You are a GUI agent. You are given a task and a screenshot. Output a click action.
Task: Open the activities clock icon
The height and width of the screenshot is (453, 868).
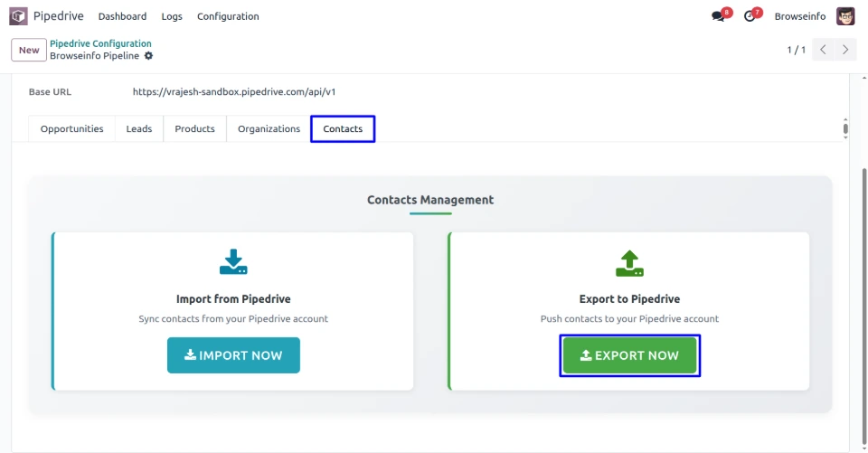[x=750, y=16]
